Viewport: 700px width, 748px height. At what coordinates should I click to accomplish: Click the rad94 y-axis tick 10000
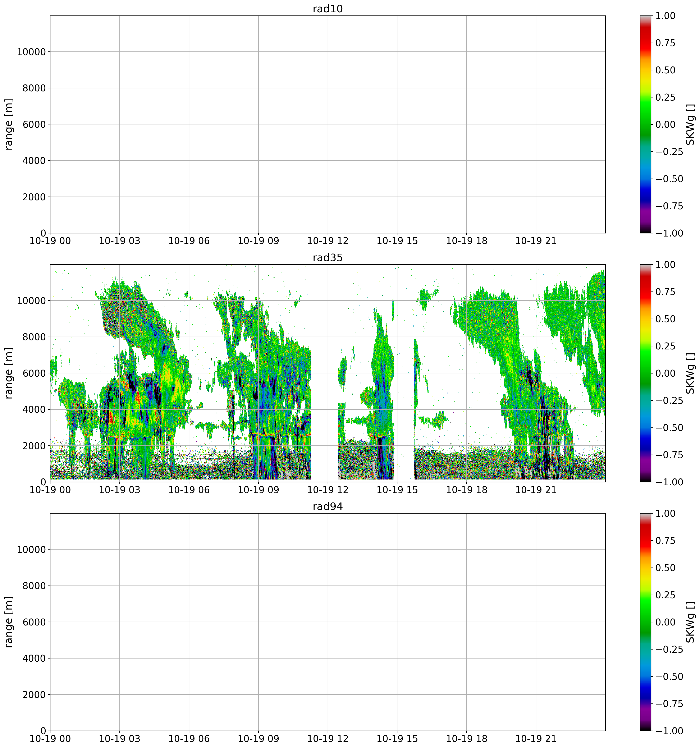pos(31,550)
